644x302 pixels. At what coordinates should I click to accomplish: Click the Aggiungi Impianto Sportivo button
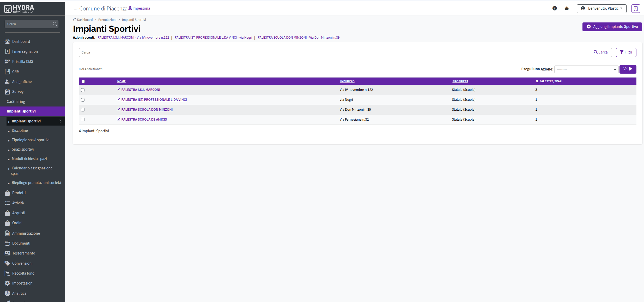tap(612, 27)
